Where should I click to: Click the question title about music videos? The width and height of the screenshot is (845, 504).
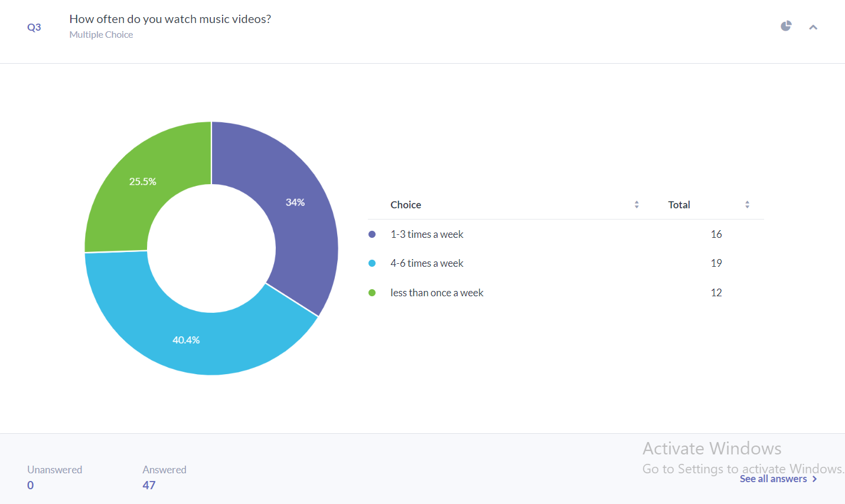(x=170, y=19)
